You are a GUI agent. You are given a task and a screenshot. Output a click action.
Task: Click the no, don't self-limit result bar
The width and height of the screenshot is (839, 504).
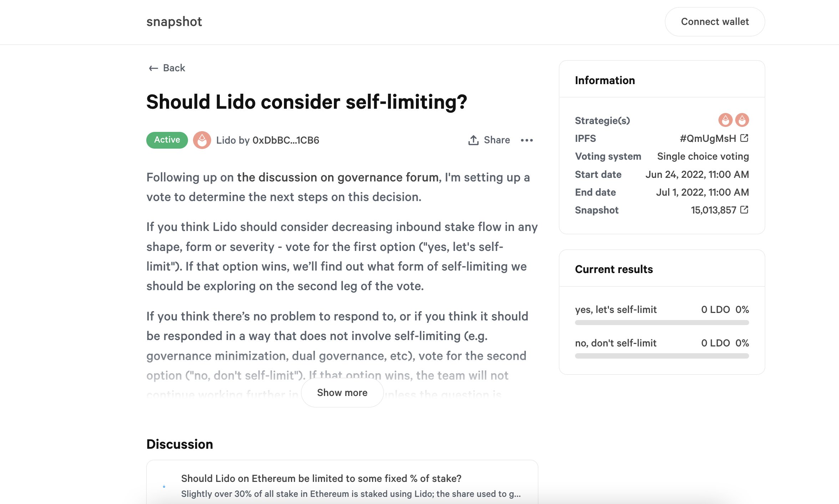[662, 356]
